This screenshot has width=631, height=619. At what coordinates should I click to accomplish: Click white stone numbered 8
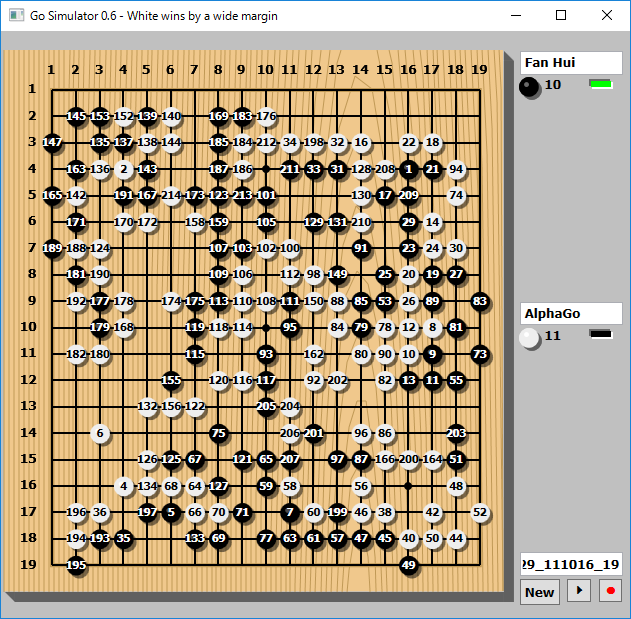[x=432, y=328]
